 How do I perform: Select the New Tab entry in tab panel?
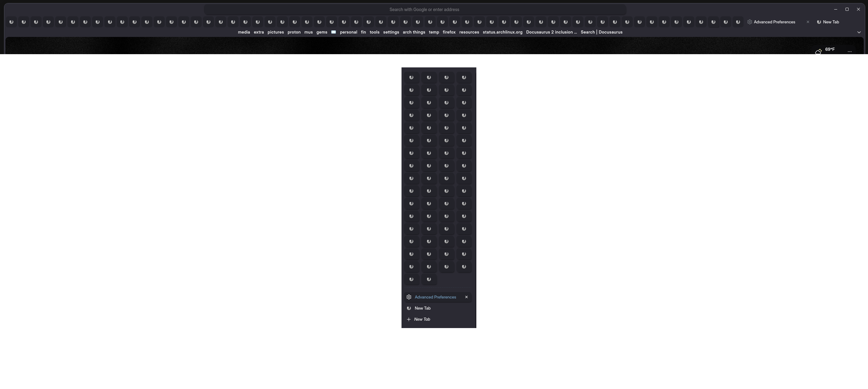(422, 308)
